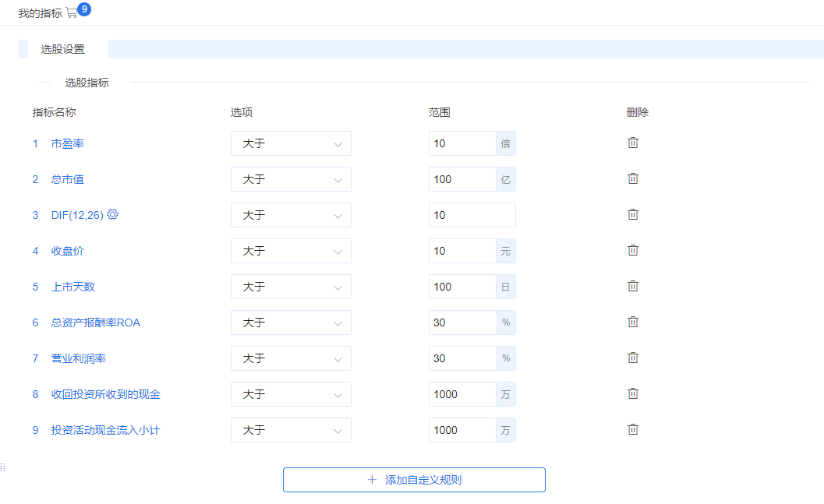Switch to the 选股设置 tab

tap(62, 48)
